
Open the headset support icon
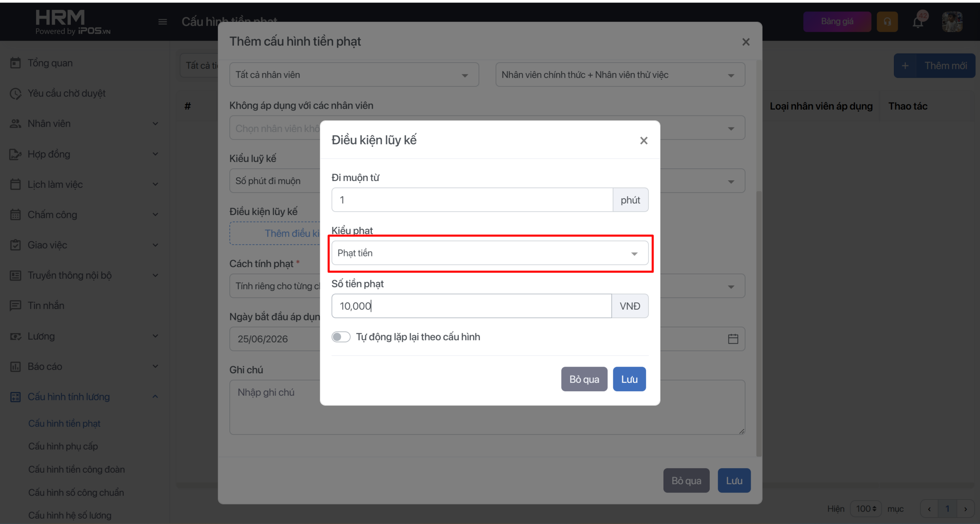pyautogui.click(x=887, y=22)
